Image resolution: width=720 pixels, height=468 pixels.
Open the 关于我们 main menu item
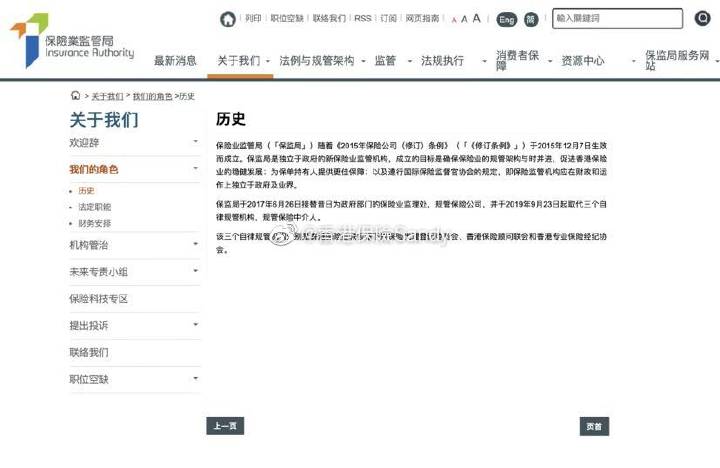pyautogui.click(x=238, y=61)
